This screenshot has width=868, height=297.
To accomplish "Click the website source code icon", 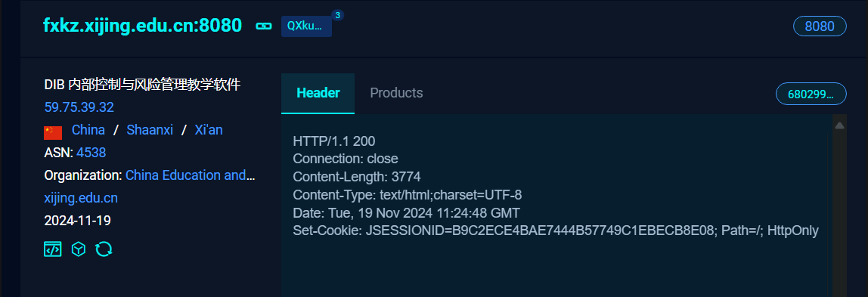I will [53, 249].
